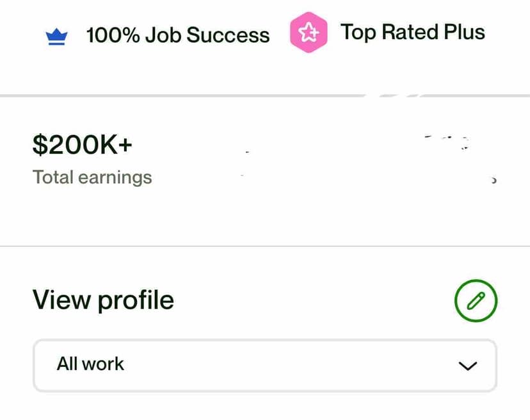The height and width of the screenshot is (420, 530).
Task: Click the "100%" figure in Job Success
Action: (x=113, y=35)
